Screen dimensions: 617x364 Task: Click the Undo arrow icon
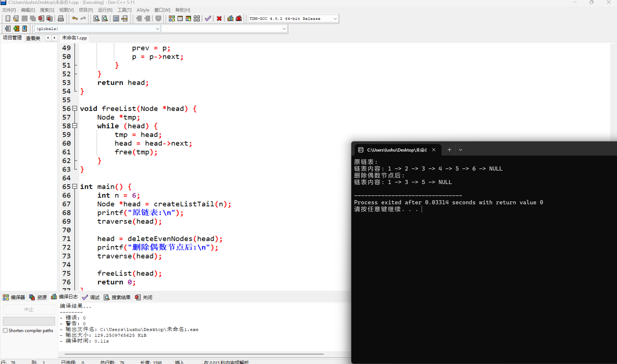pos(75,19)
